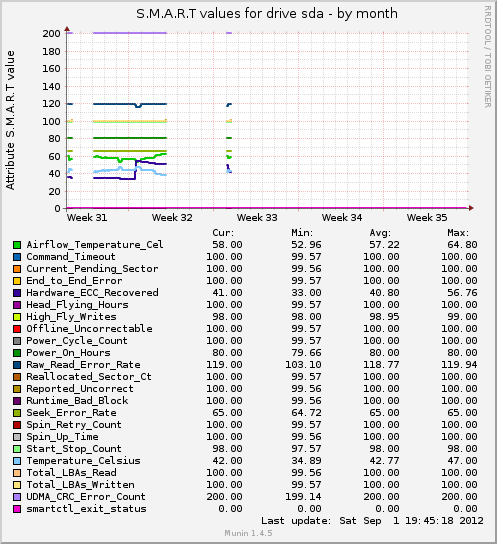Click the light blue Temperature_Celsius curve
The image size is (497, 544).
click(130, 170)
